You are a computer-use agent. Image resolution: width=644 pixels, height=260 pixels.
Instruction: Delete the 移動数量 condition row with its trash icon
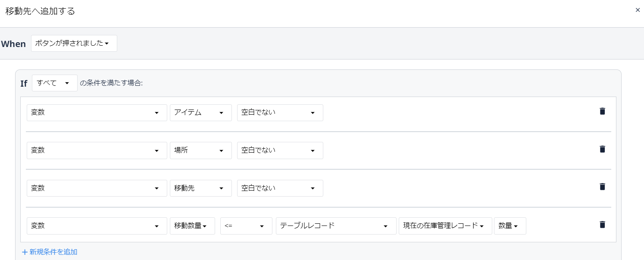[602, 225]
